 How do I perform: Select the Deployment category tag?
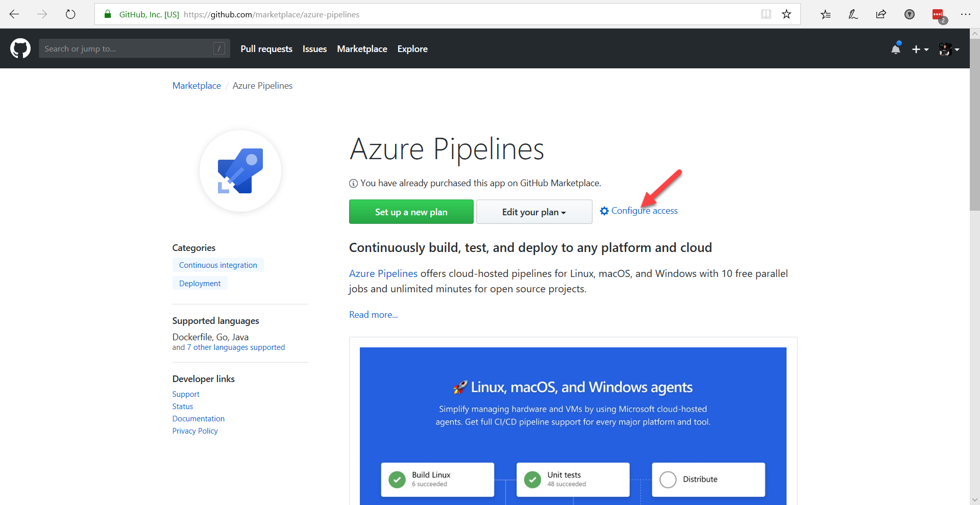pyautogui.click(x=200, y=284)
